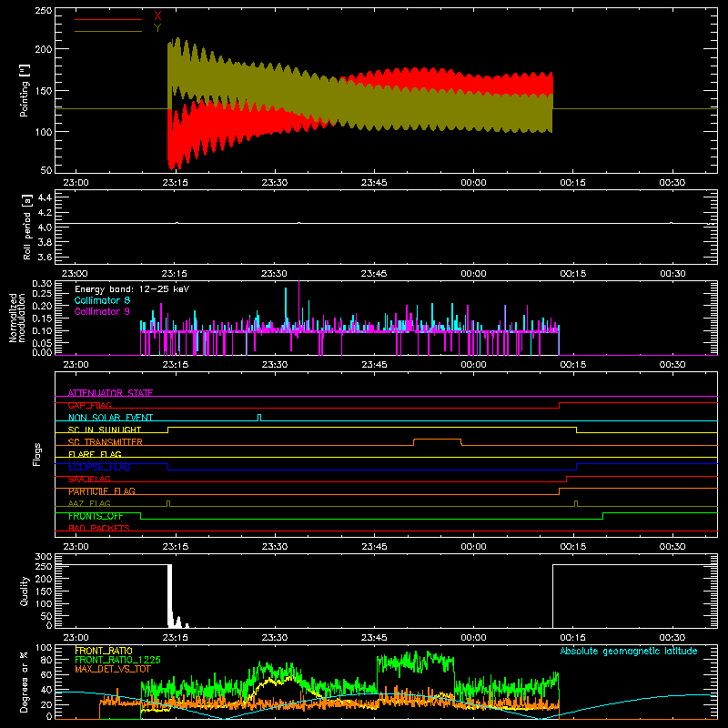Select the BAD_PACKETS flag label
This screenshot has height=728, width=728.
coord(99,528)
